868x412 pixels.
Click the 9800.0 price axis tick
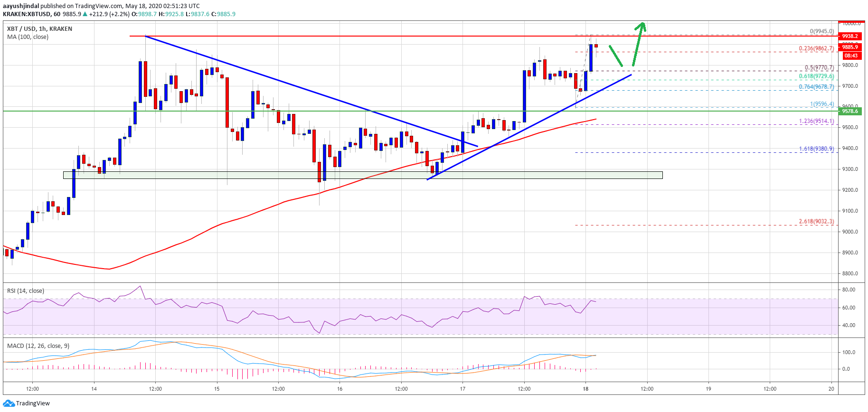coord(850,66)
